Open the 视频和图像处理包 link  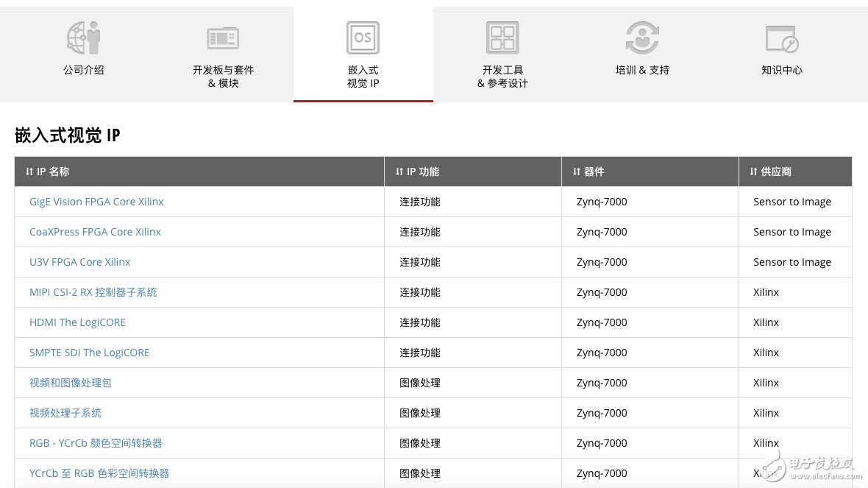(x=70, y=383)
